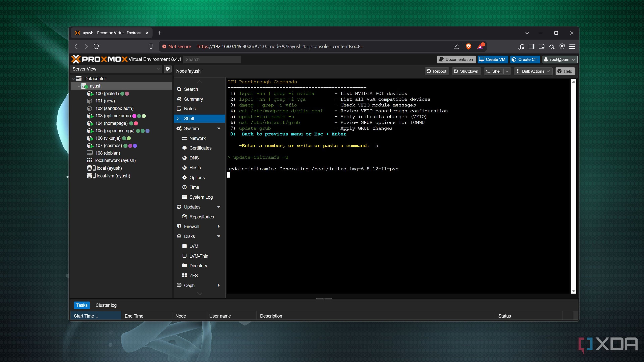The width and height of the screenshot is (644, 362).
Task: Reload the page with refresh icon
Action: [x=96, y=46]
